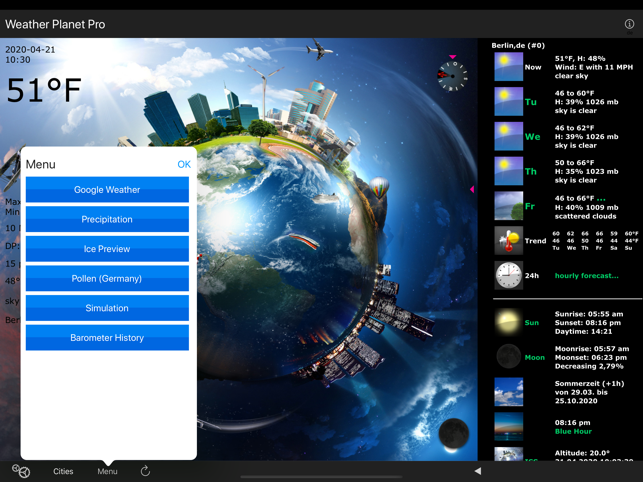Click 'Decreasing 2,79%' moon text
The height and width of the screenshot is (482, 643).
(589, 366)
